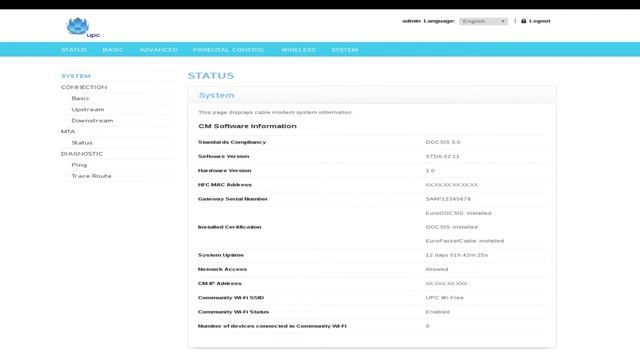Open the PARENTAL CONTROL tab

point(229,50)
